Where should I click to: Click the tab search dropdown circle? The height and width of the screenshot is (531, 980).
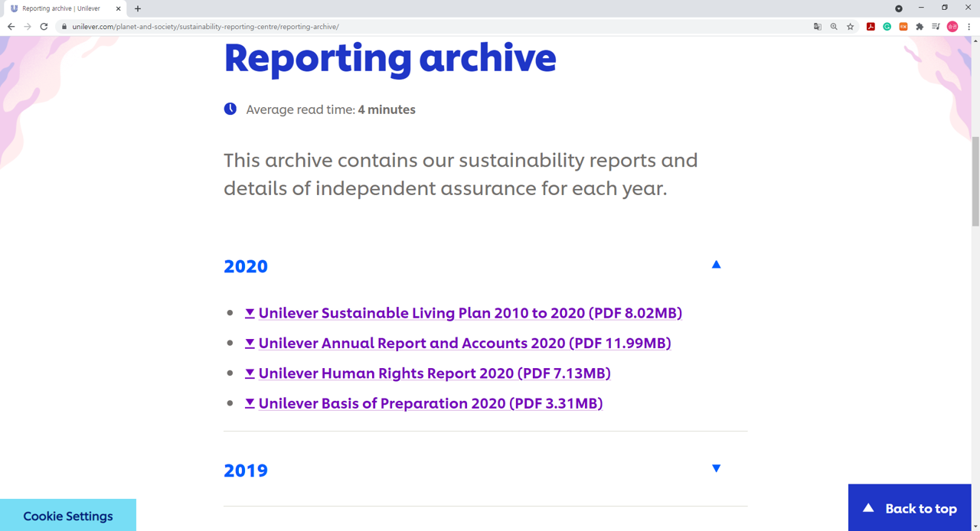click(x=899, y=8)
